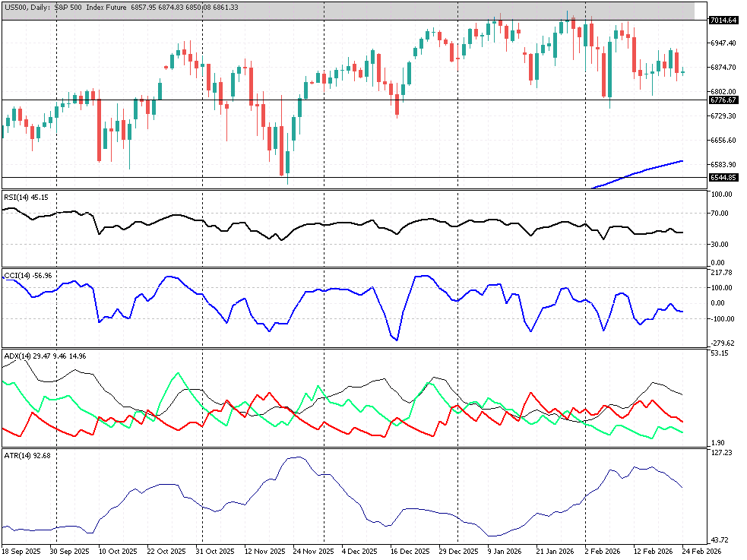Click the CCI(14) -56.96 indicator label
Image resolution: width=747 pixels, height=560 pixels.
[28, 275]
